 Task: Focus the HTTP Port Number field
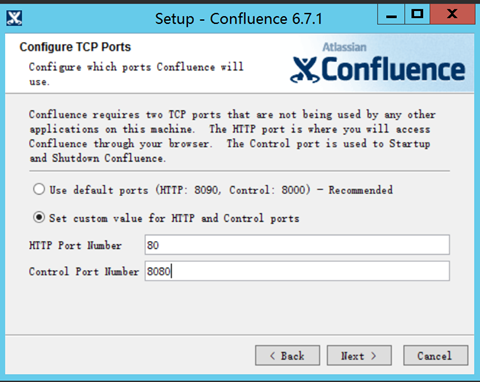pos(297,245)
